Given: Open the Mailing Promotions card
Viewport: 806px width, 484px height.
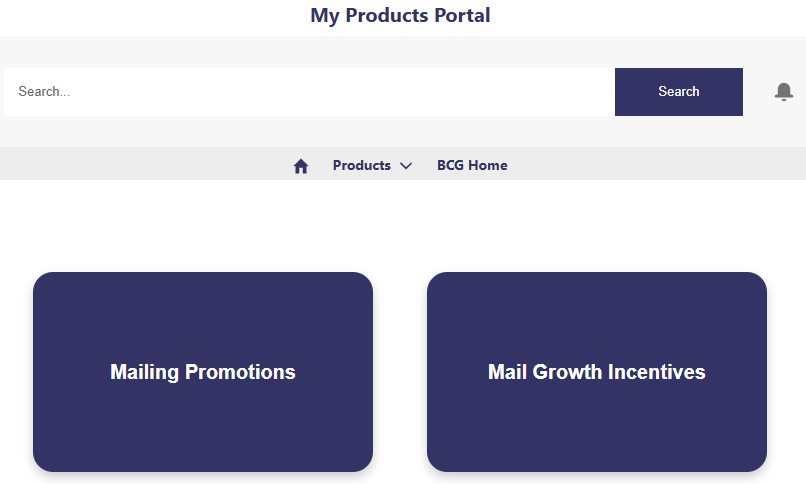Looking at the screenshot, I should [x=203, y=372].
